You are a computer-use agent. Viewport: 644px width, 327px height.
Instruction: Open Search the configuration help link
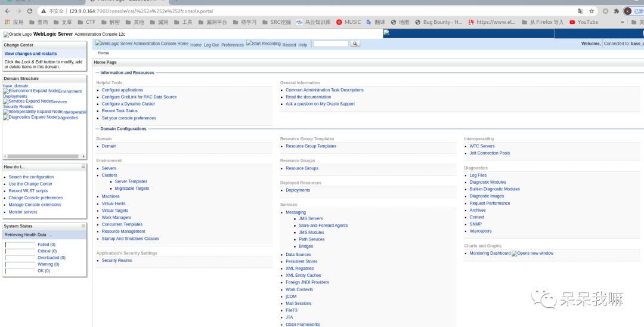[31, 177]
